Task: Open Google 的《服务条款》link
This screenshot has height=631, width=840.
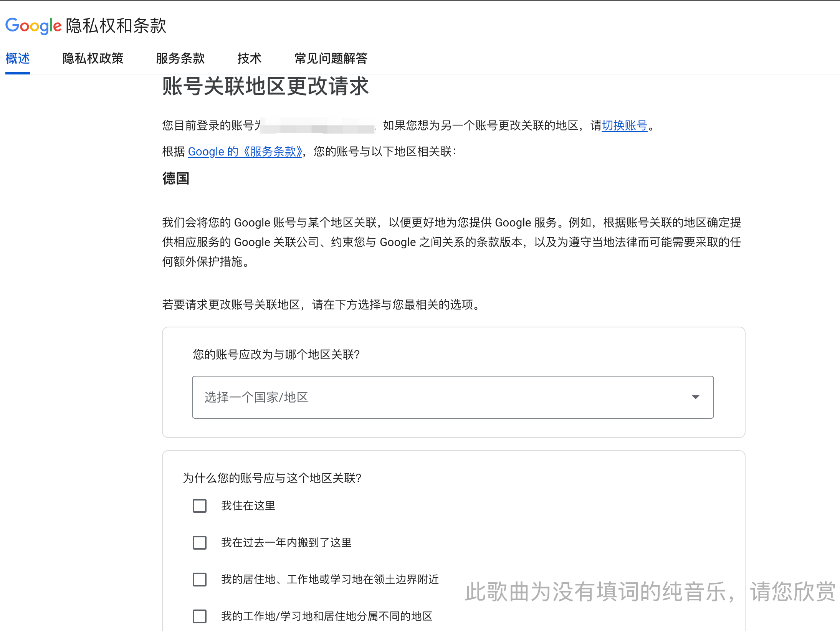Action: (x=245, y=152)
